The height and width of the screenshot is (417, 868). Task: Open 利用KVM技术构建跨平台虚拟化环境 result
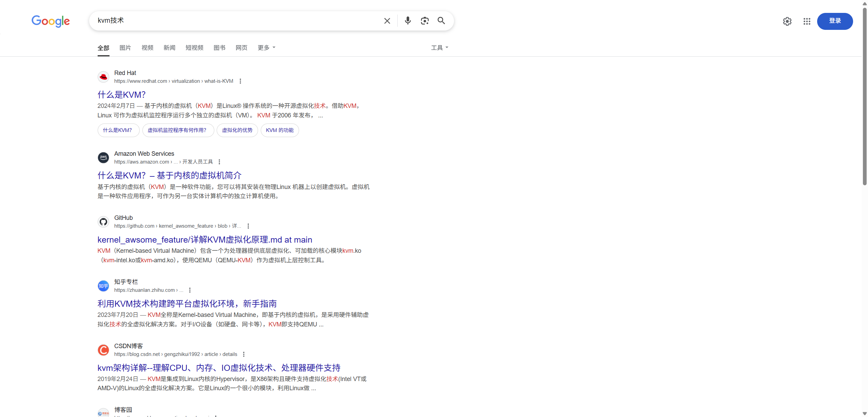[187, 304]
